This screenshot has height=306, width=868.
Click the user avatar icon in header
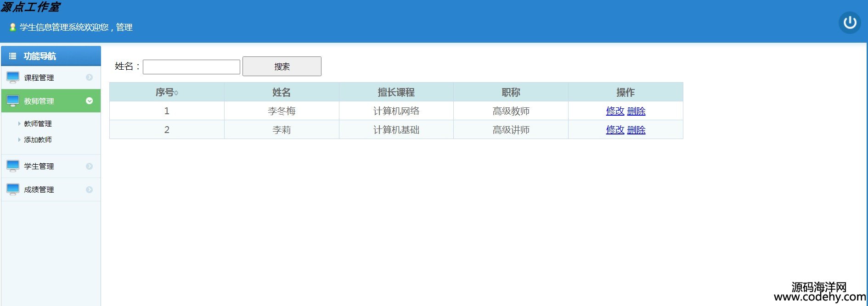(13, 28)
